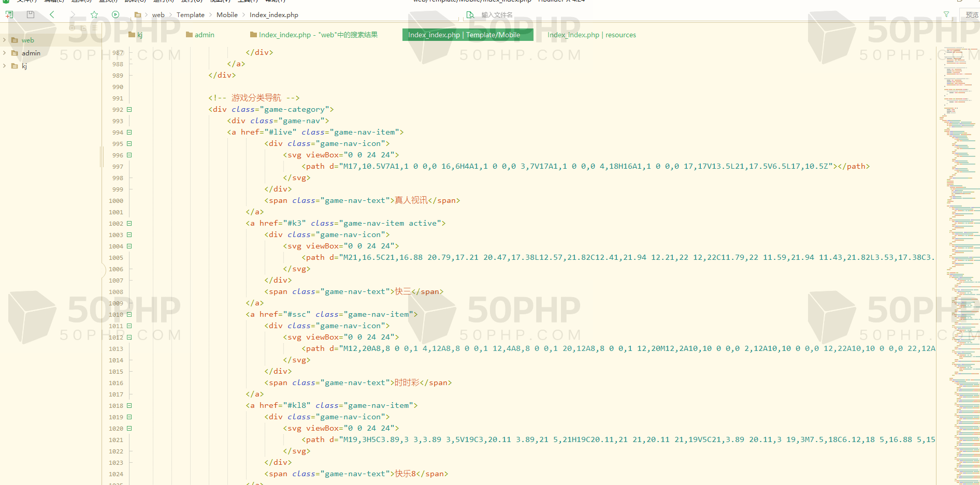The height and width of the screenshot is (485, 980).
Task: Focus the file name input field
Action: coord(518,15)
